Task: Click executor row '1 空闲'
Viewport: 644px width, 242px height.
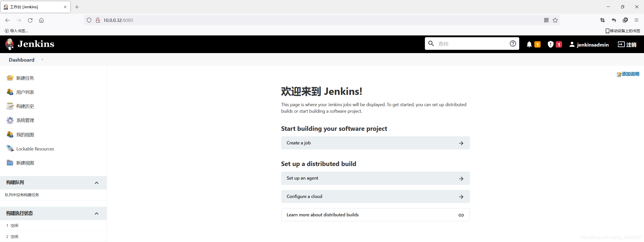Action: pyautogui.click(x=53, y=226)
